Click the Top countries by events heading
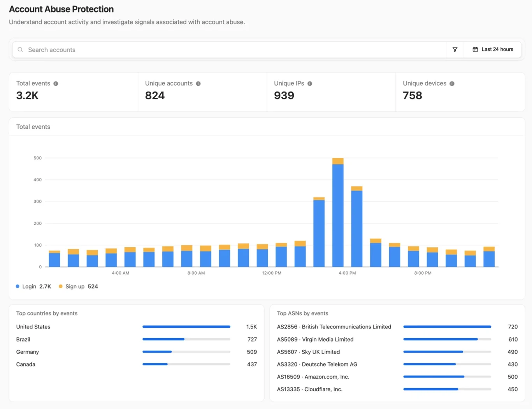 click(x=47, y=313)
